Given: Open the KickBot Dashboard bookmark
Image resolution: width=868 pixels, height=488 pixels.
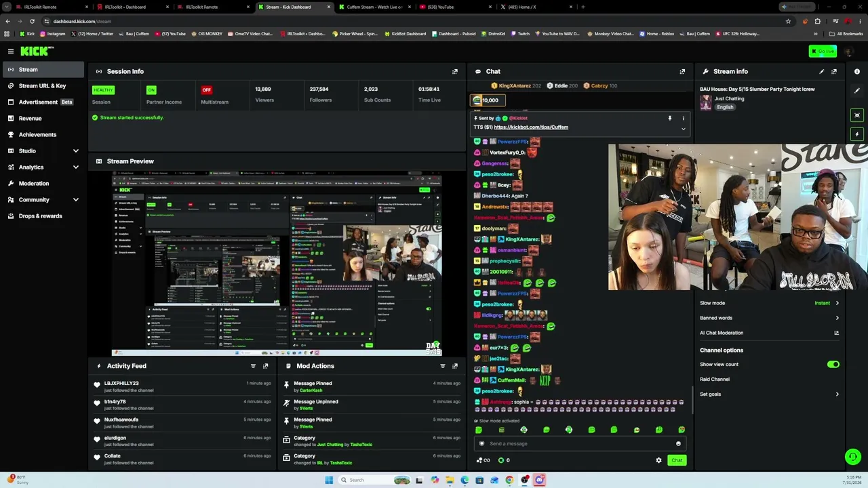Looking at the screenshot, I should [x=405, y=34].
